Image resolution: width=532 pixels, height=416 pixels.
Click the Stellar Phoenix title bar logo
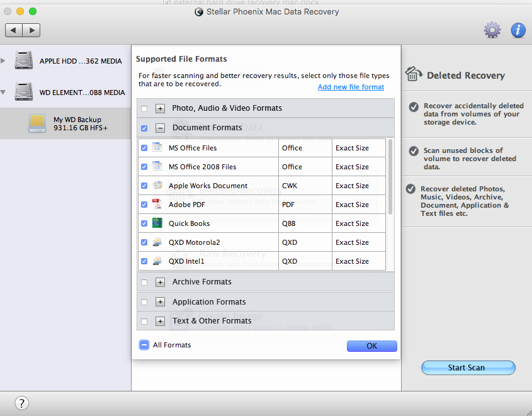point(199,12)
